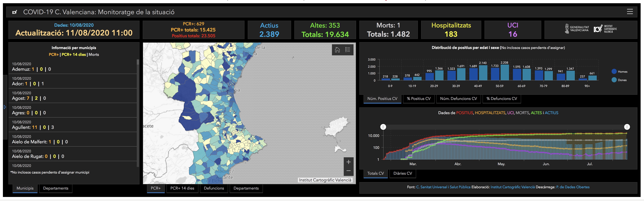This screenshot has width=644, height=201.
Task: Open C. Sanitat Universal i Salut Pública link
Action: coord(443,187)
